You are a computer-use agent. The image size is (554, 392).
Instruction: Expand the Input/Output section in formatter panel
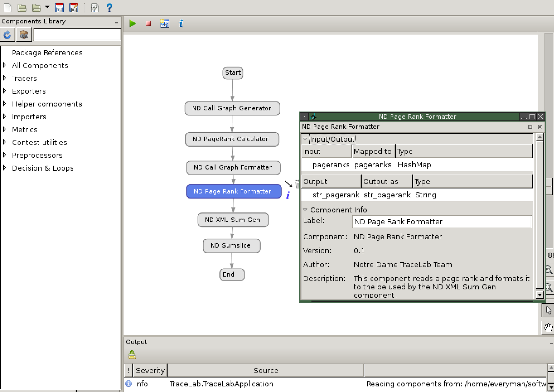(305, 139)
